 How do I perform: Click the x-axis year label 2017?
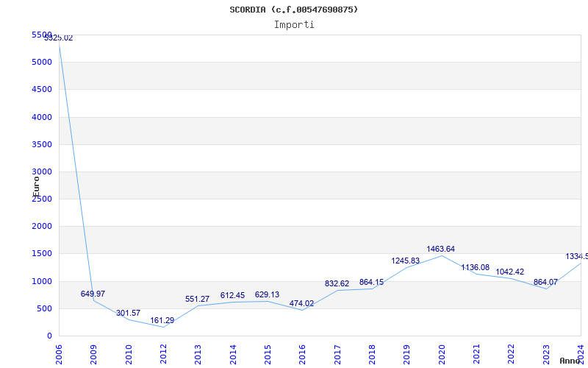pos(337,354)
